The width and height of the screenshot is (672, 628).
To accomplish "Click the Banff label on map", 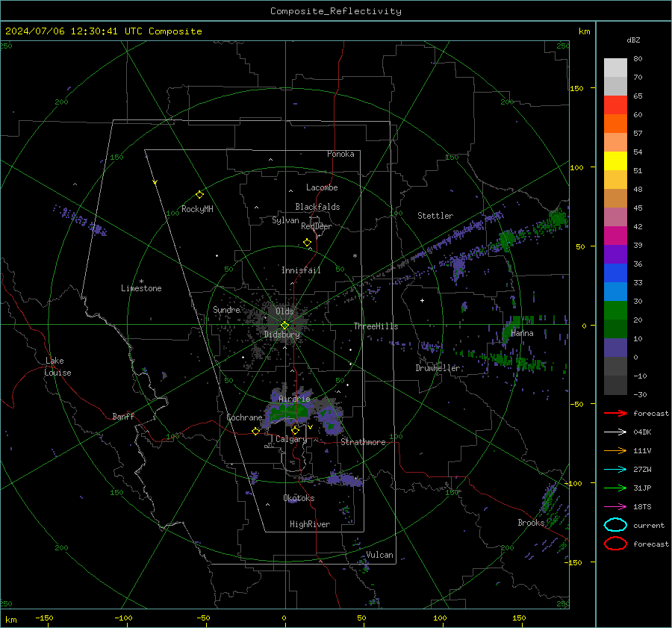I will click(x=123, y=416).
